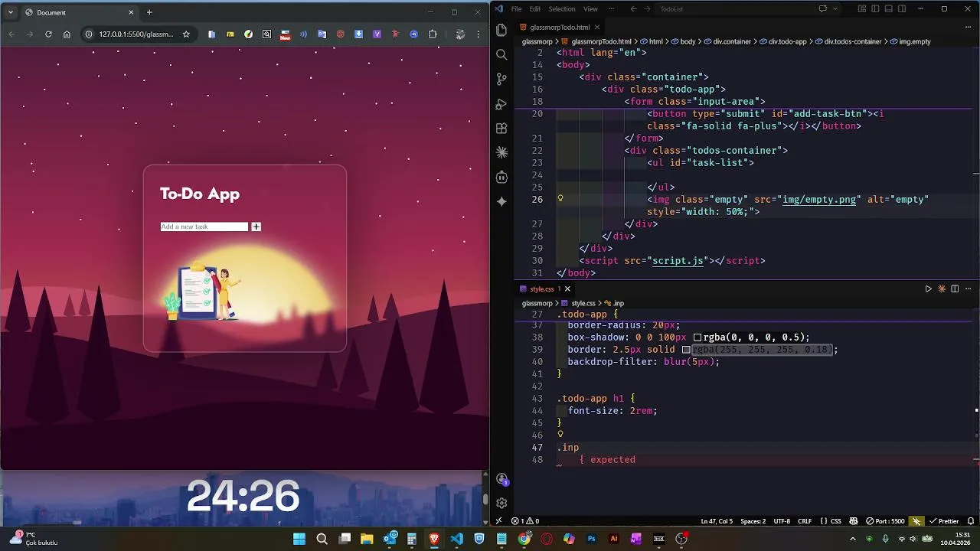This screenshot has height=551, width=980.
Task: Split the style.css editor to the right
Action: click(955, 289)
